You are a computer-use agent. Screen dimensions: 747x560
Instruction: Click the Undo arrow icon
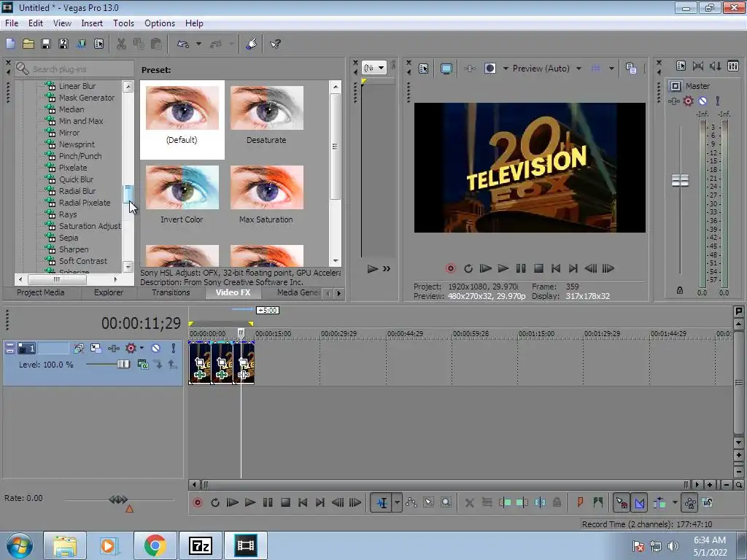click(x=183, y=44)
